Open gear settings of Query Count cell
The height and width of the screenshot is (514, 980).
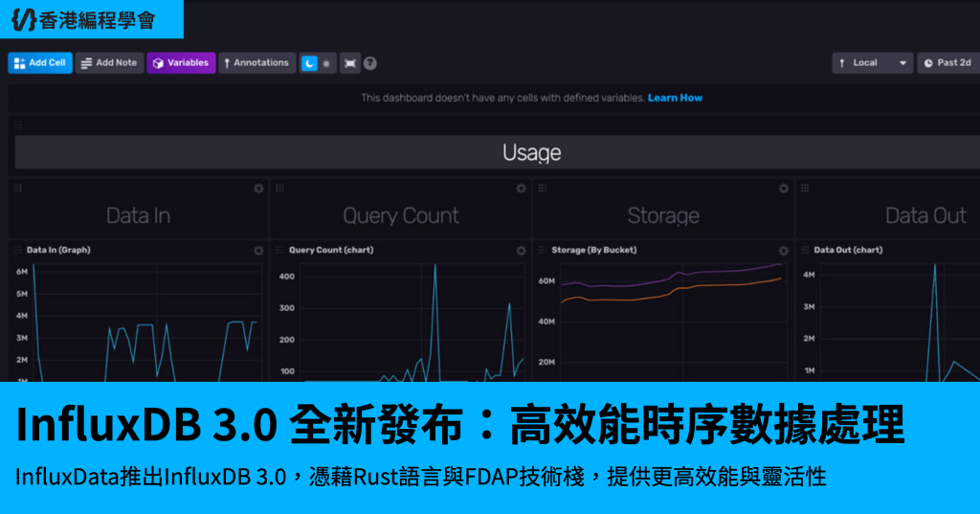tap(522, 189)
